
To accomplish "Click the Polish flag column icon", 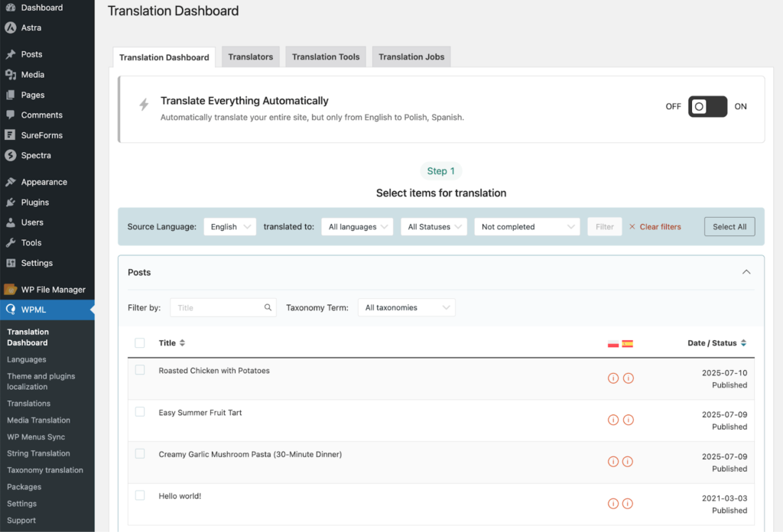I will [613, 344].
